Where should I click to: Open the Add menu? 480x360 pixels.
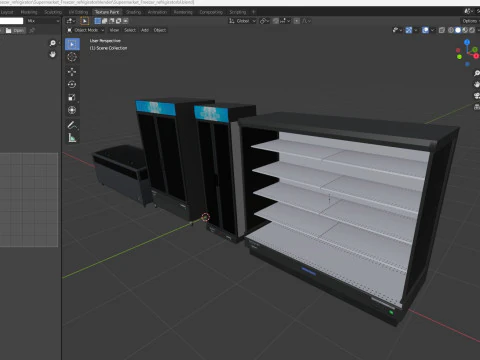145,30
